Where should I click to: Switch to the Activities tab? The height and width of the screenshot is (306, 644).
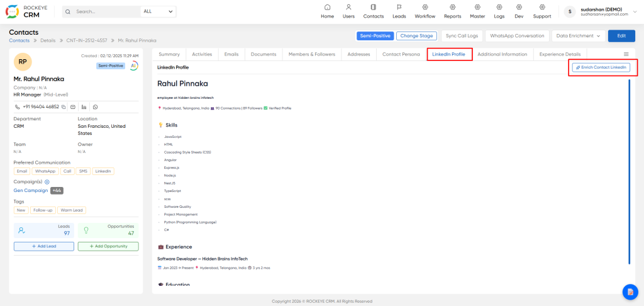[202, 54]
